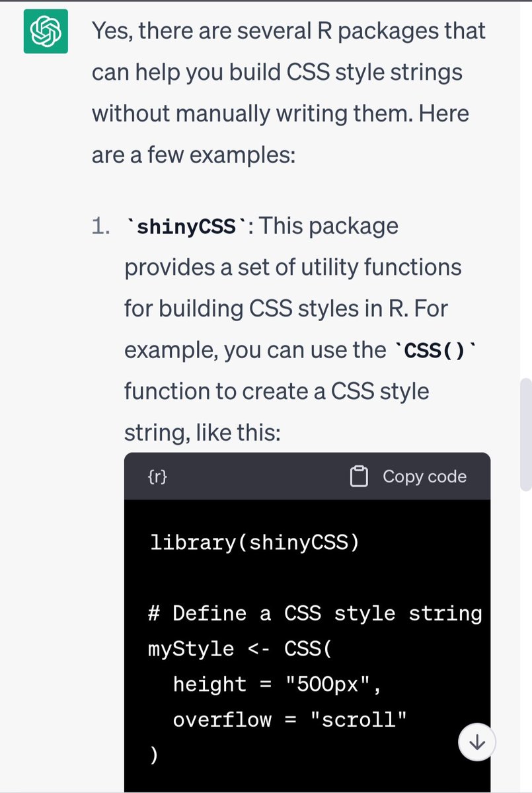Click the code line 'myStyle <- CSS('

(x=241, y=649)
